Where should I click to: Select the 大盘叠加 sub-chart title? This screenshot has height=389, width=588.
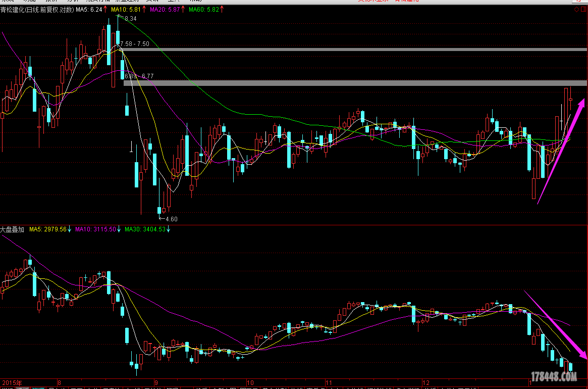[12, 229]
